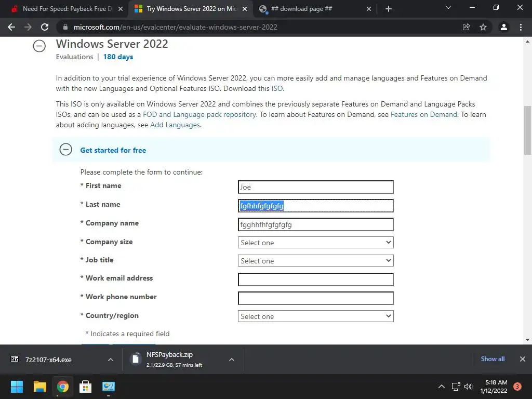Click the page vertical scrollbar thumb
The height and width of the screenshot is (399, 532).
pos(527,130)
